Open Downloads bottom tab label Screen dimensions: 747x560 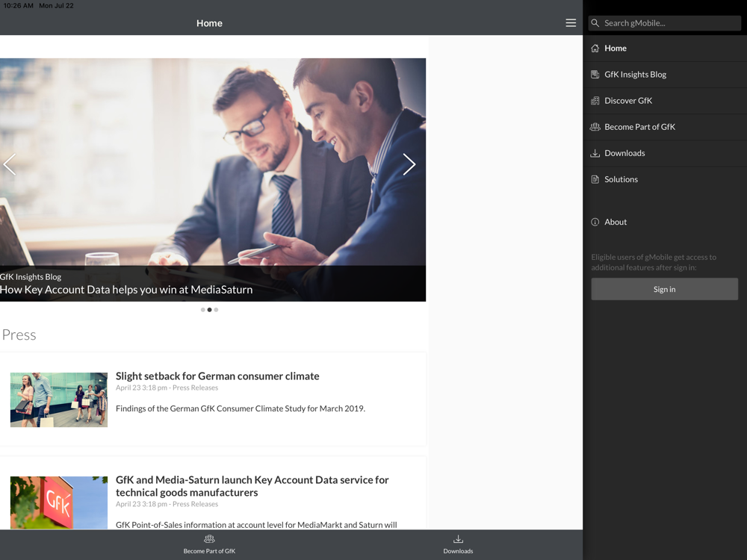tap(459, 551)
